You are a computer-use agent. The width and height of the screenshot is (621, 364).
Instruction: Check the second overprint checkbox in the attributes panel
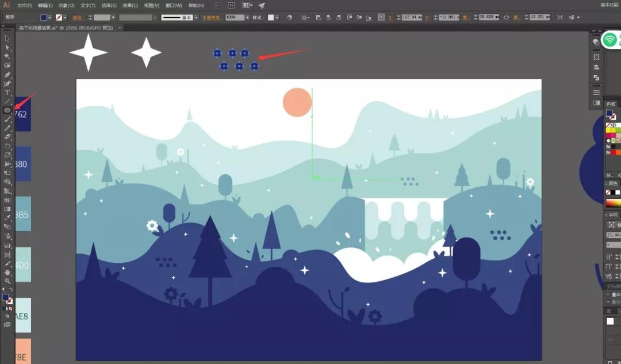[x=608, y=301]
